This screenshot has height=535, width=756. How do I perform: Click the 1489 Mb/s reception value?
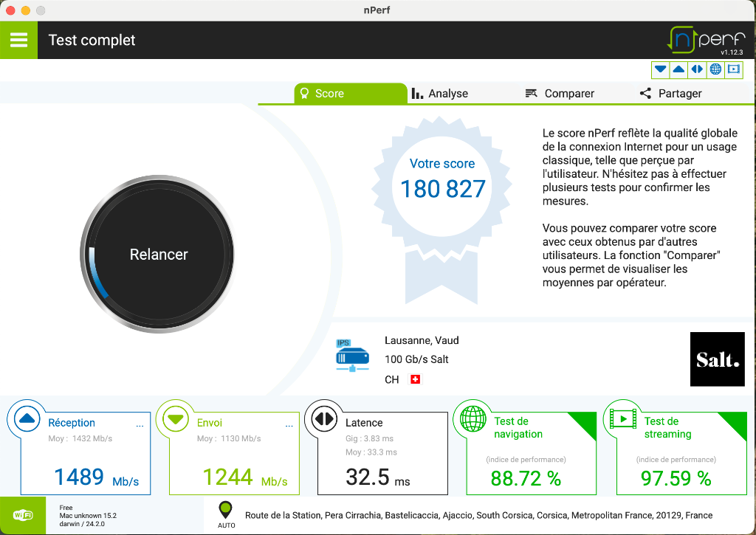97,477
